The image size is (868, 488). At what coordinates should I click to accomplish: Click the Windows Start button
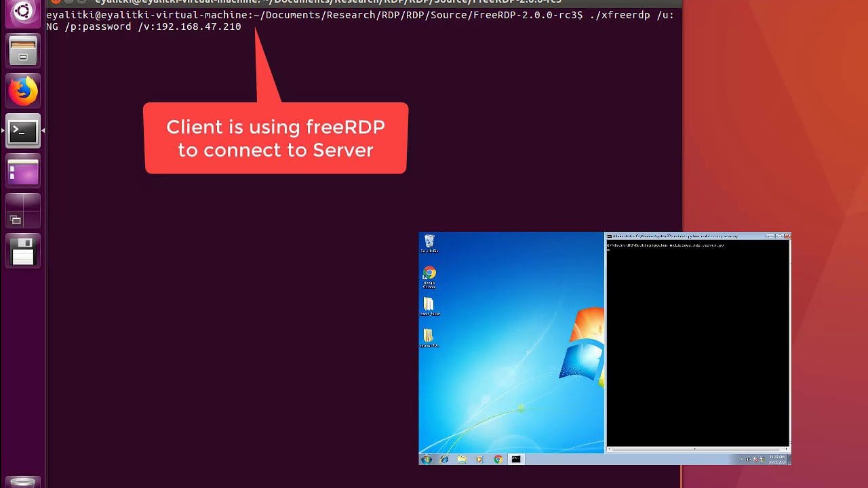[x=427, y=459]
